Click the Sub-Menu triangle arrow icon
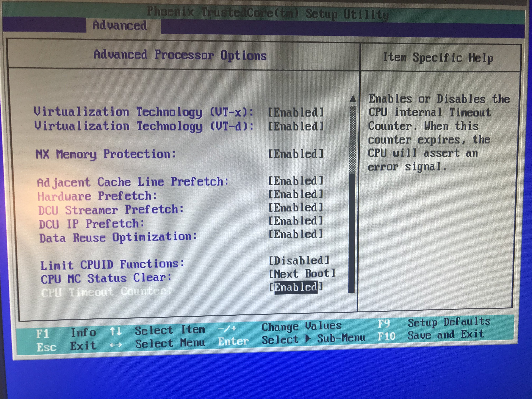The image size is (532, 399). point(308,339)
